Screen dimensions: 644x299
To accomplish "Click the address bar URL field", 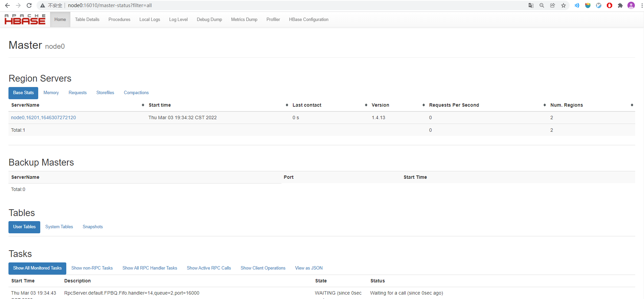I will [x=294, y=5].
